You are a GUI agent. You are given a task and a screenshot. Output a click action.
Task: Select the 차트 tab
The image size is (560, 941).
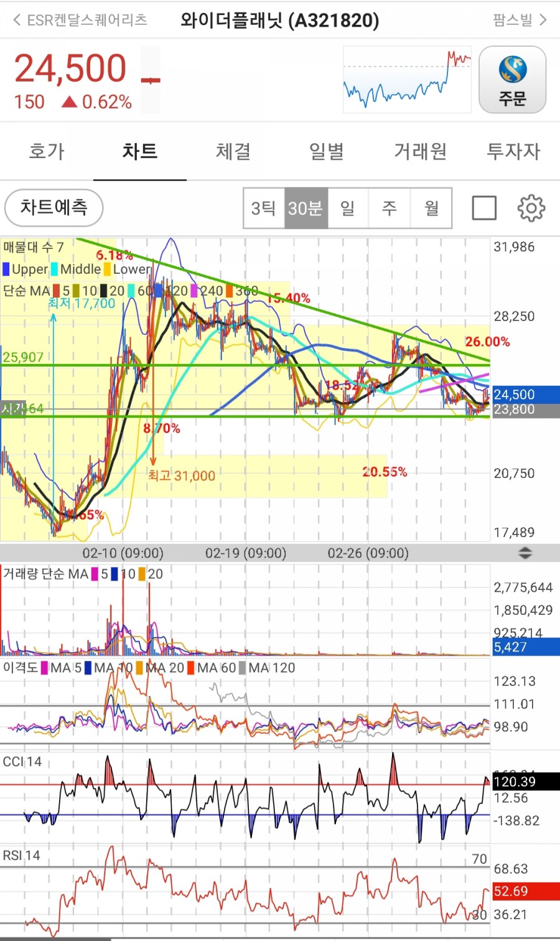coord(140,151)
